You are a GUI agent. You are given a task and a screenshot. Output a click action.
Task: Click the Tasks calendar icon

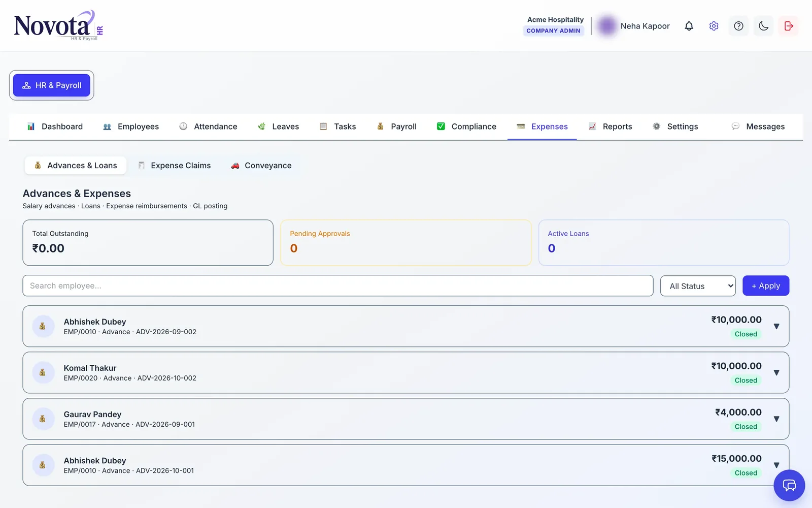pyautogui.click(x=323, y=126)
